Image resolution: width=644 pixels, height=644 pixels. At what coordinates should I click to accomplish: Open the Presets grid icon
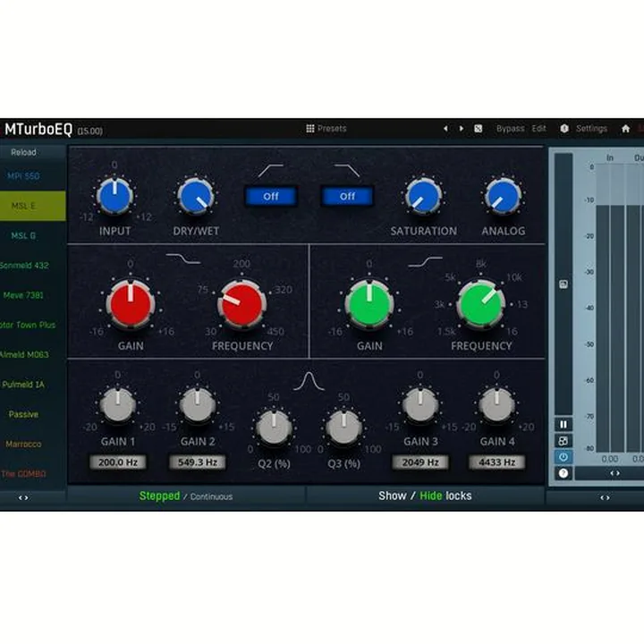point(310,129)
